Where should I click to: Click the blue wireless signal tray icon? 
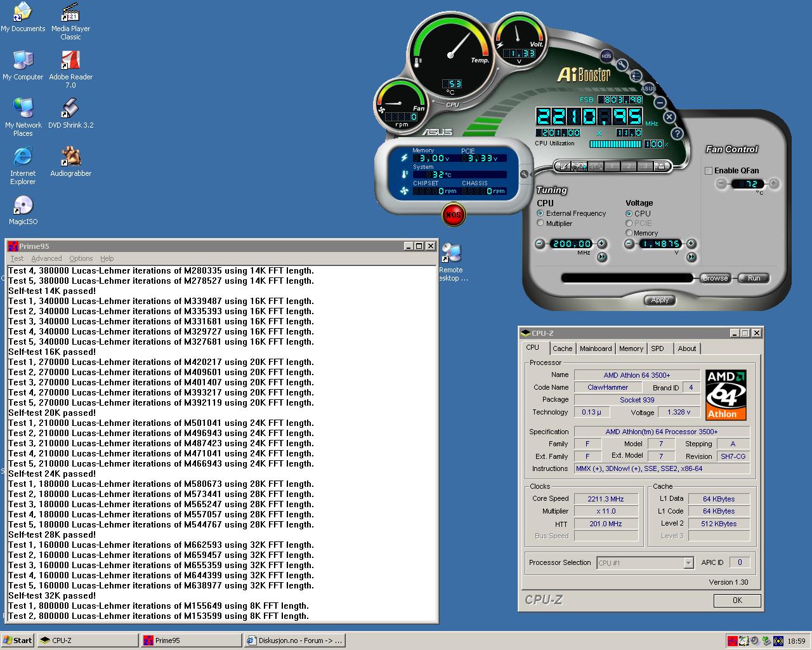pos(778,641)
